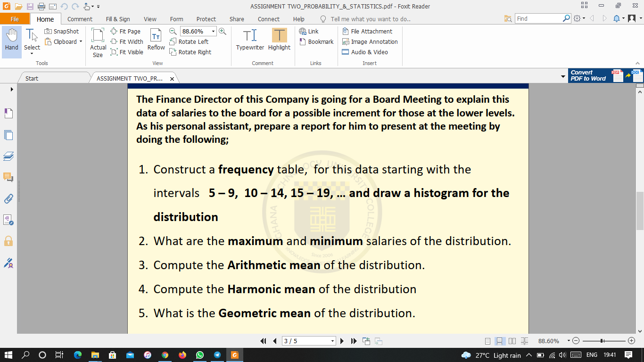Viewport: 644px width, 362px height.
Task: Open the status bar zoom level dropdown
Action: coord(569,341)
